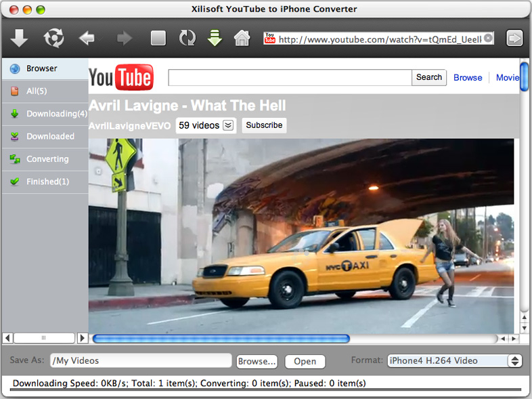The width and height of the screenshot is (532, 399).
Task: Refresh the page with reload icon
Action: tap(187, 39)
